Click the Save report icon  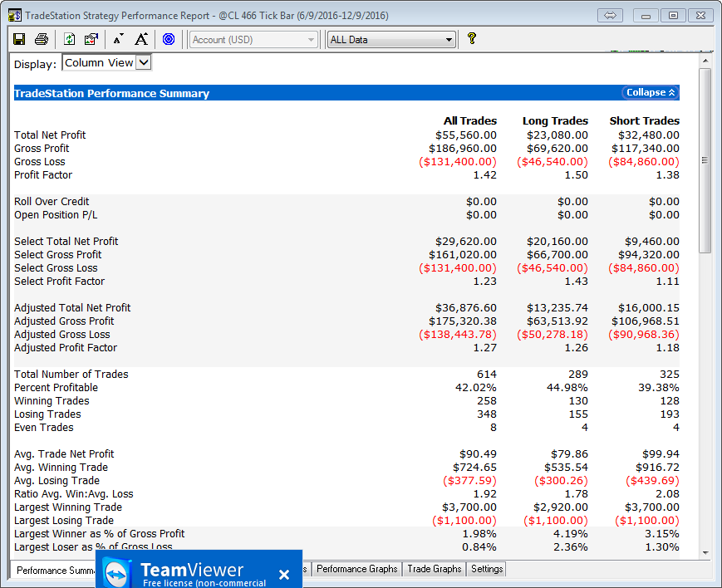coord(19,39)
